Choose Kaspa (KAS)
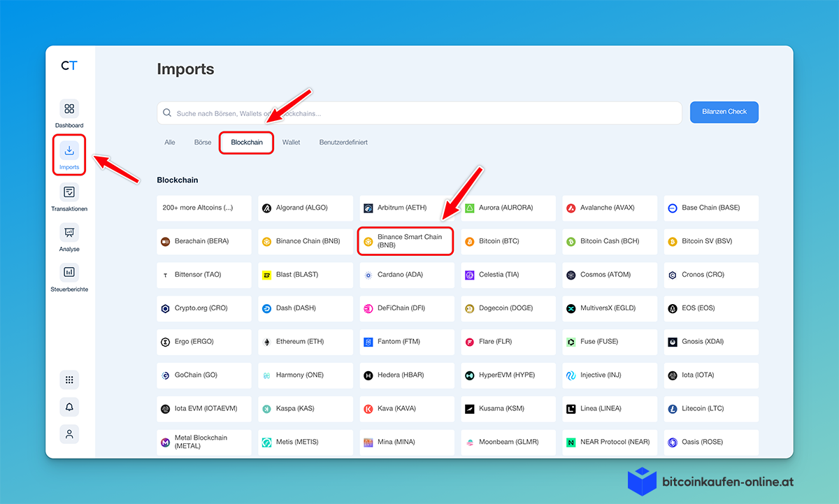839x504 pixels. point(306,409)
